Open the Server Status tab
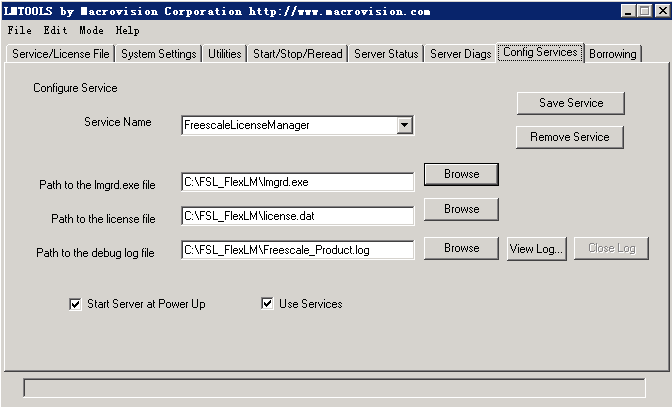This screenshot has width=672, height=407. click(386, 54)
